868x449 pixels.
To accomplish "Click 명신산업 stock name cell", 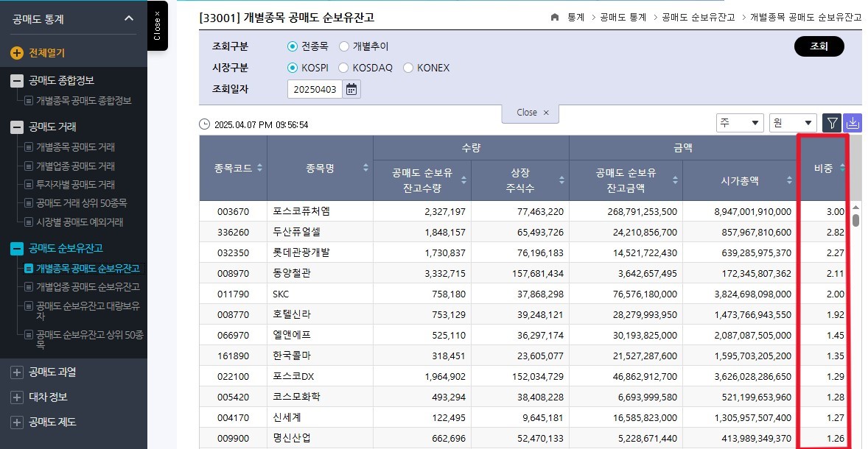I will [x=320, y=438].
